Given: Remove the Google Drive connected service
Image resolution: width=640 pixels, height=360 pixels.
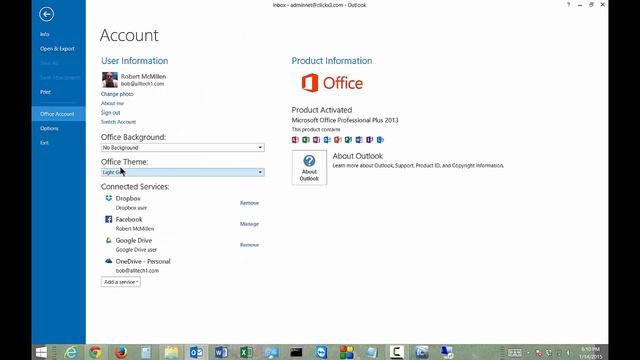Looking at the screenshot, I should (x=249, y=245).
